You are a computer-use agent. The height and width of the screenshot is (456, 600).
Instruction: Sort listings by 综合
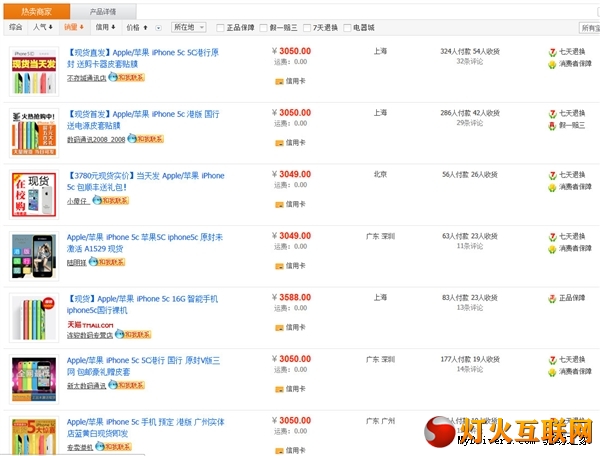(16, 27)
